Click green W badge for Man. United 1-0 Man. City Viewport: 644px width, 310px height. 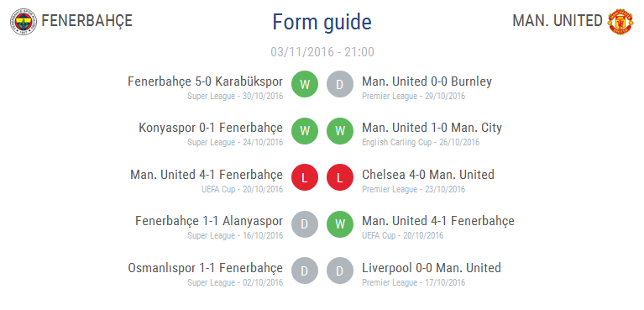340,131
